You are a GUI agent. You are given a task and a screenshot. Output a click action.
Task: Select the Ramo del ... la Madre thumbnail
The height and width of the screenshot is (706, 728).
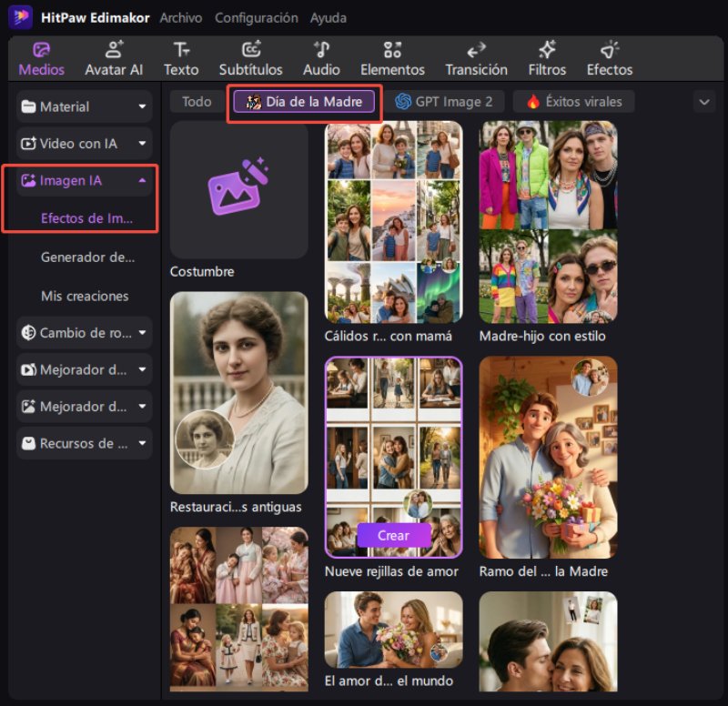[549, 458]
